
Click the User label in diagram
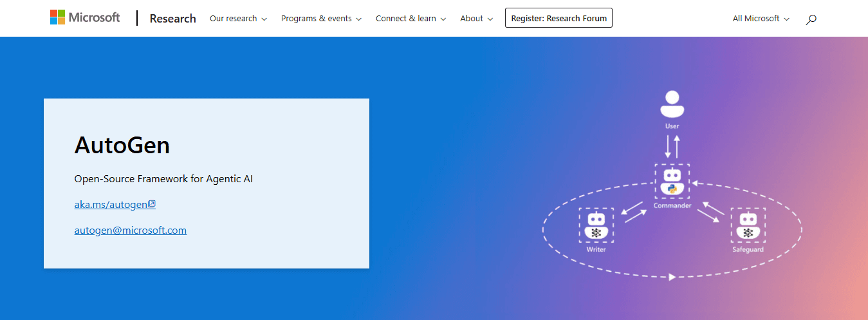pos(672,126)
